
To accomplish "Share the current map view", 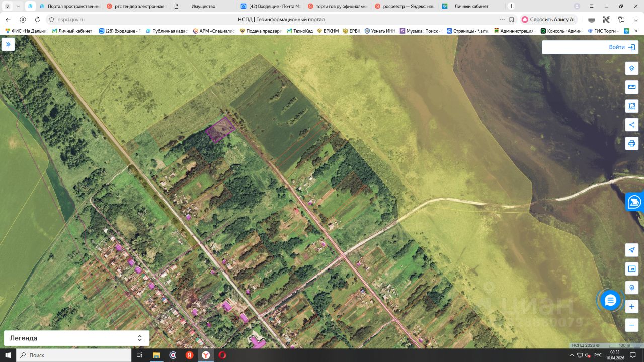I will [x=632, y=125].
